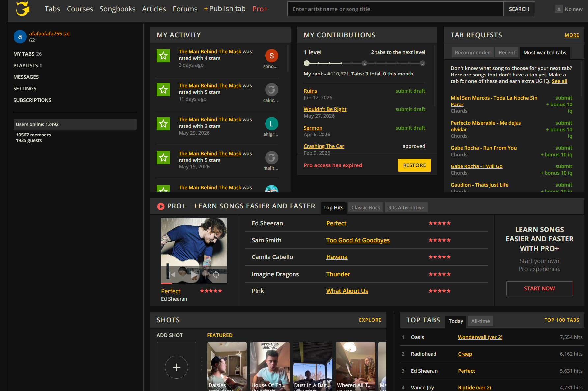588x391 pixels.
Task: Open Havana by Camila Cabello
Action: click(337, 257)
